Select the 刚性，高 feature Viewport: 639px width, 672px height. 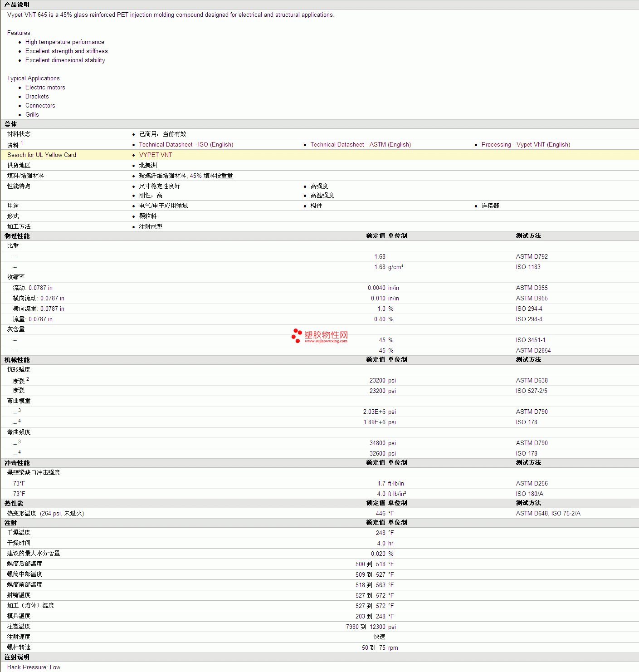click(x=151, y=196)
